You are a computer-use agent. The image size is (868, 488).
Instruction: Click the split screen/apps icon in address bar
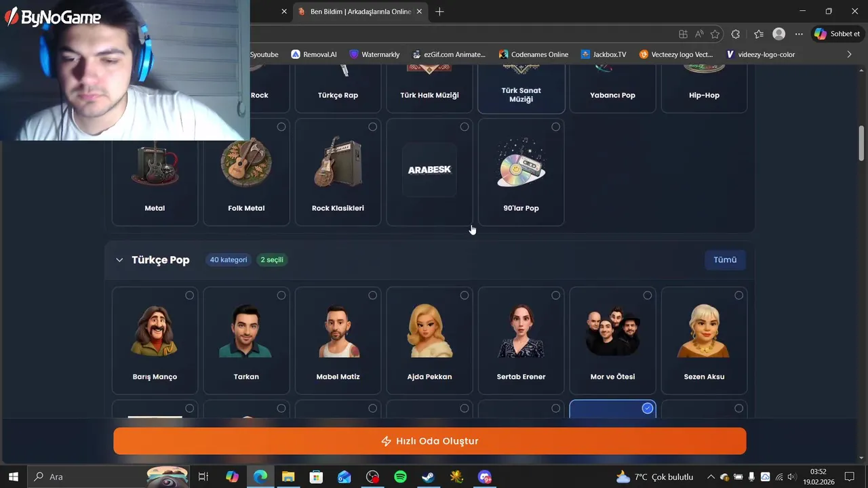click(x=683, y=34)
